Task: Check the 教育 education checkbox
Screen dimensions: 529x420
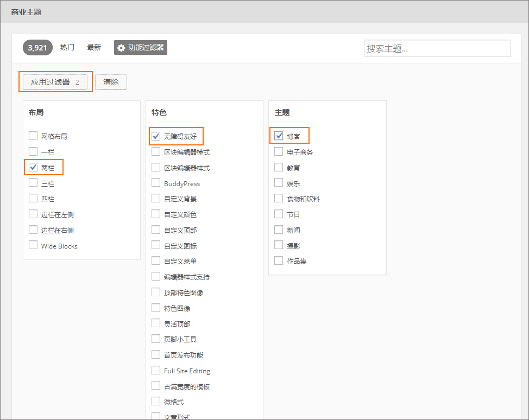Action: click(279, 168)
